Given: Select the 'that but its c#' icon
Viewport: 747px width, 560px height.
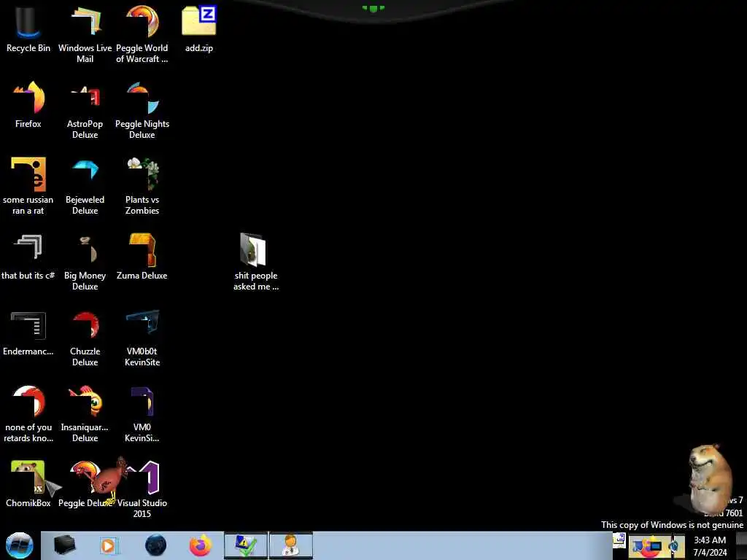Looking at the screenshot, I should click(x=28, y=256).
